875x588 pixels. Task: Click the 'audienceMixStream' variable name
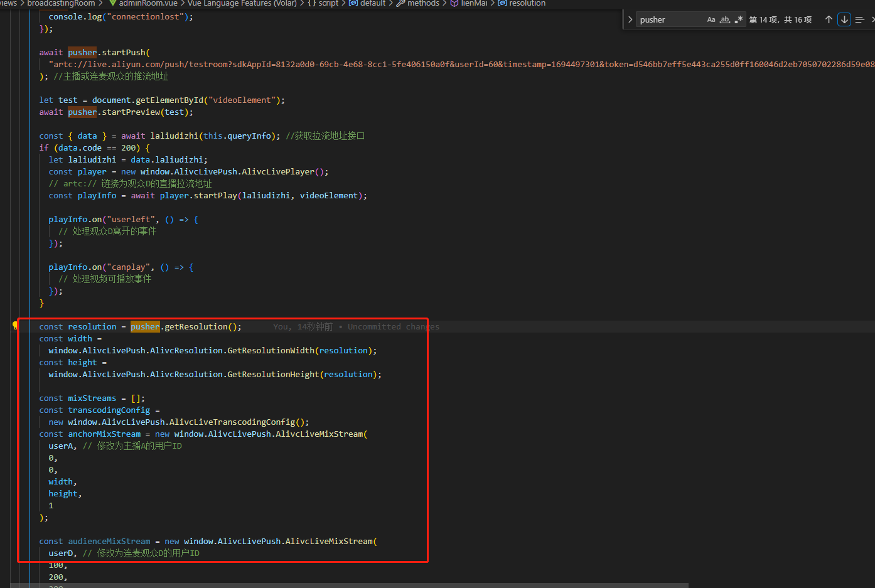point(109,542)
